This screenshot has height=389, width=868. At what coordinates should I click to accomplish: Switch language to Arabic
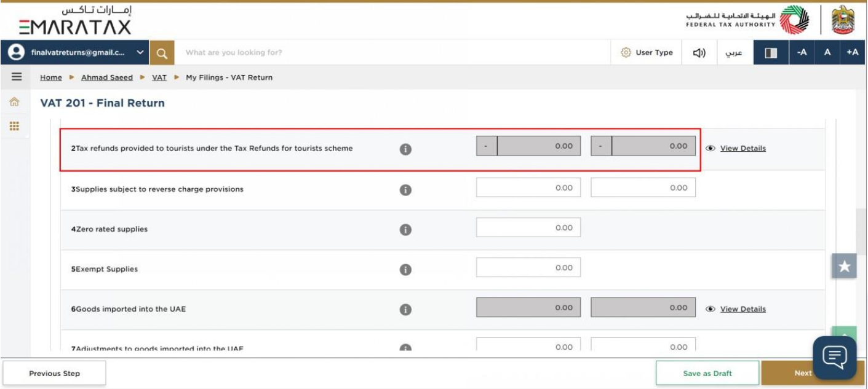(x=733, y=53)
